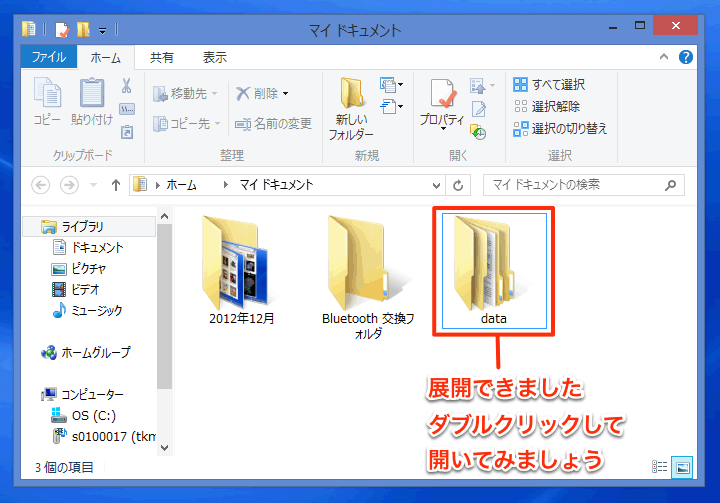
Task: Maximize the マイ ドキュメント window
Action: (x=640, y=26)
